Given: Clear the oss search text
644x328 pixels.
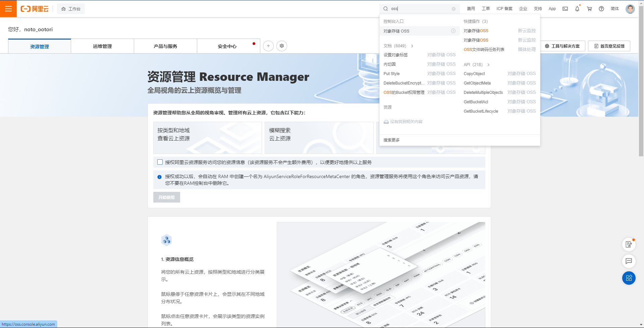Looking at the screenshot, I should [x=453, y=9].
